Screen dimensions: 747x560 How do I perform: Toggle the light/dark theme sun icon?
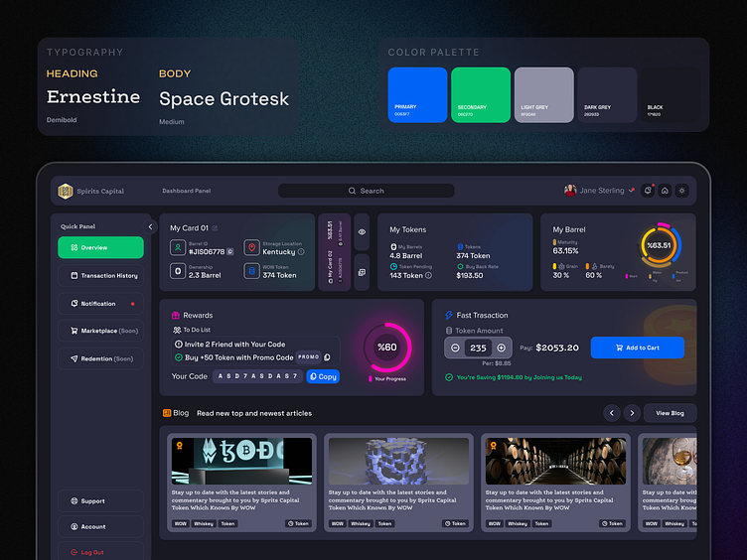coord(681,191)
